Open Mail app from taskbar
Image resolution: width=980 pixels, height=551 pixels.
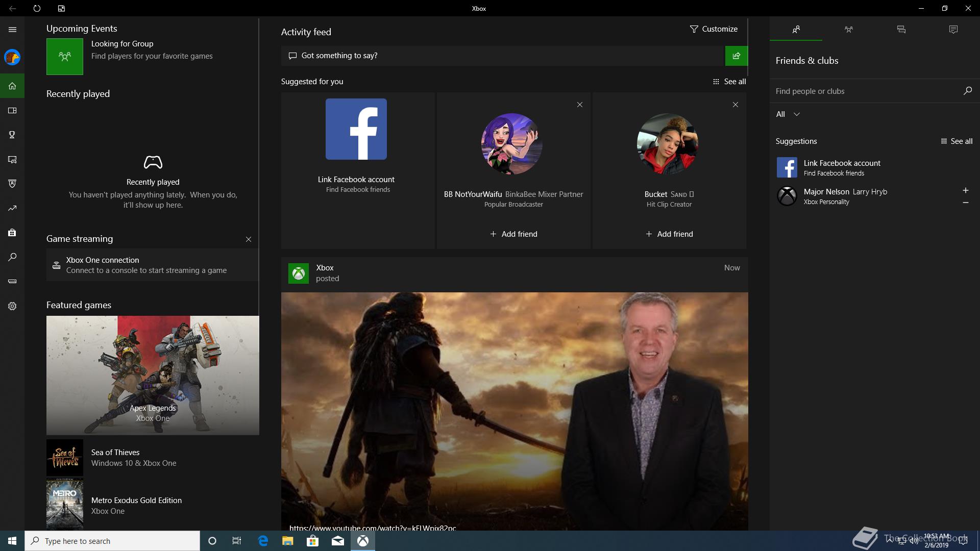click(x=337, y=541)
